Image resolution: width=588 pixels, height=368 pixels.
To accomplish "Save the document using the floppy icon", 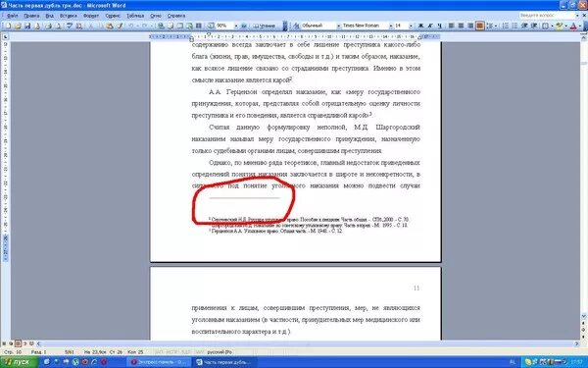I will click(x=27, y=26).
